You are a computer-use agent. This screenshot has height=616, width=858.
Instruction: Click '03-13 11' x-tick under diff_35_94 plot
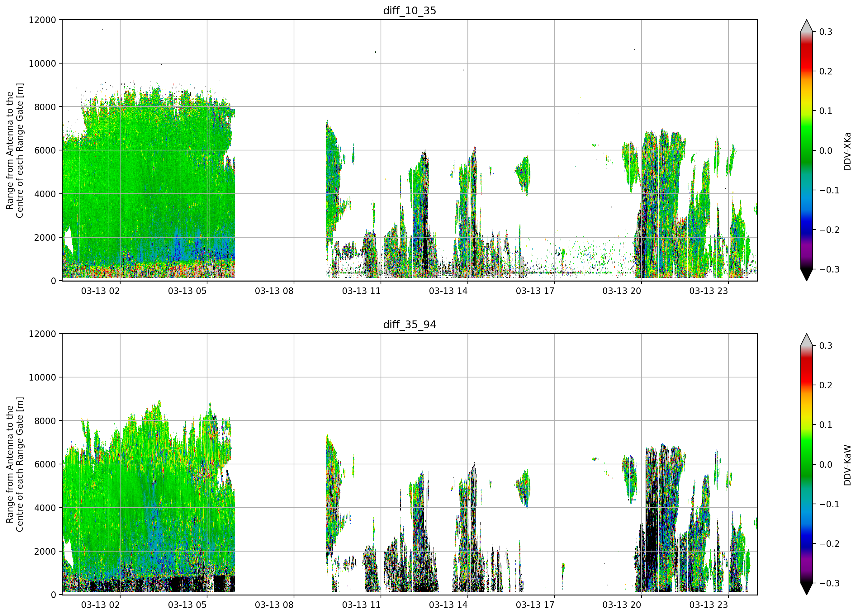coord(361,605)
